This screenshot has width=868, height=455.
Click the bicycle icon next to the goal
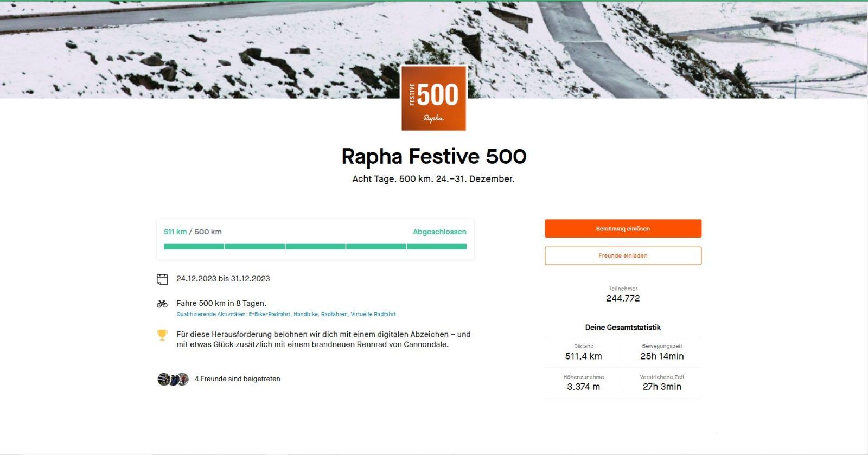tap(162, 304)
